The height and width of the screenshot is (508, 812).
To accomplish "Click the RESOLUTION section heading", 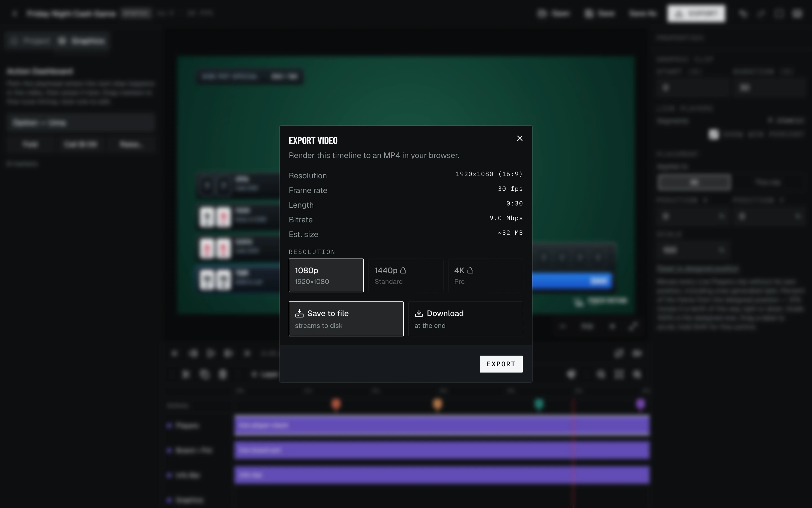I will [312, 252].
